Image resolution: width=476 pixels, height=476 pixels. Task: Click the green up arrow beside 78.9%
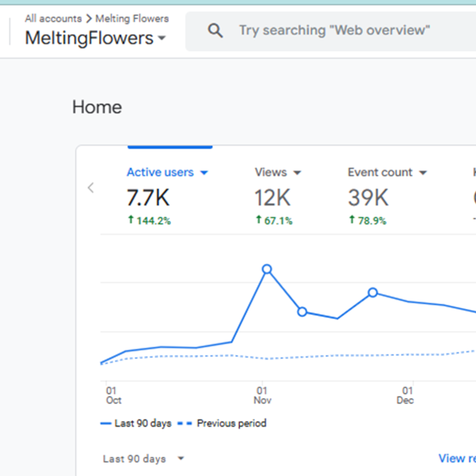pos(352,220)
